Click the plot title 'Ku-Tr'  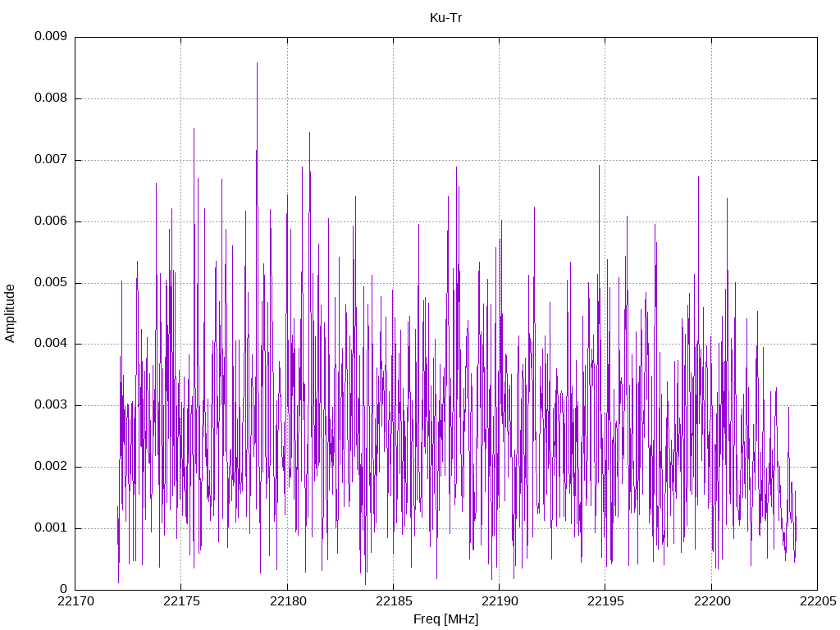pyautogui.click(x=445, y=18)
